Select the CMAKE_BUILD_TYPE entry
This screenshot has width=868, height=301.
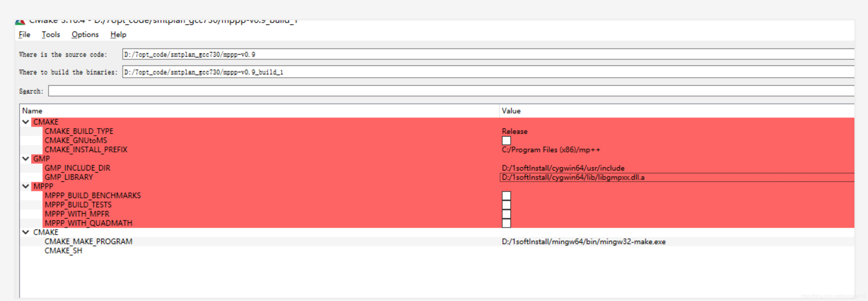click(79, 131)
